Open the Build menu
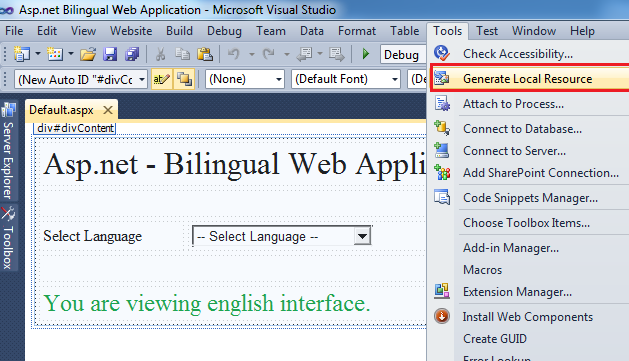This screenshot has height=361, width=629. click(179, 31)
